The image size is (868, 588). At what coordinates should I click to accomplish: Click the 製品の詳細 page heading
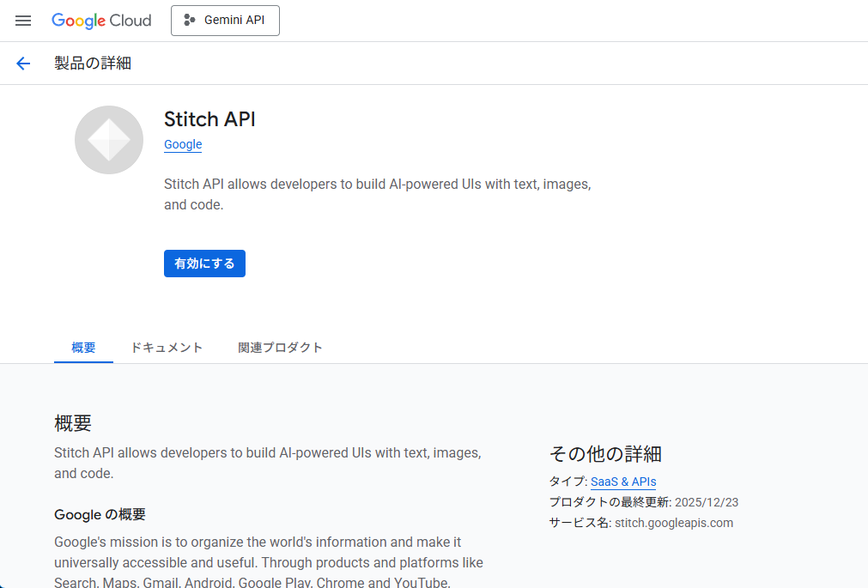(x=93, y=64)
